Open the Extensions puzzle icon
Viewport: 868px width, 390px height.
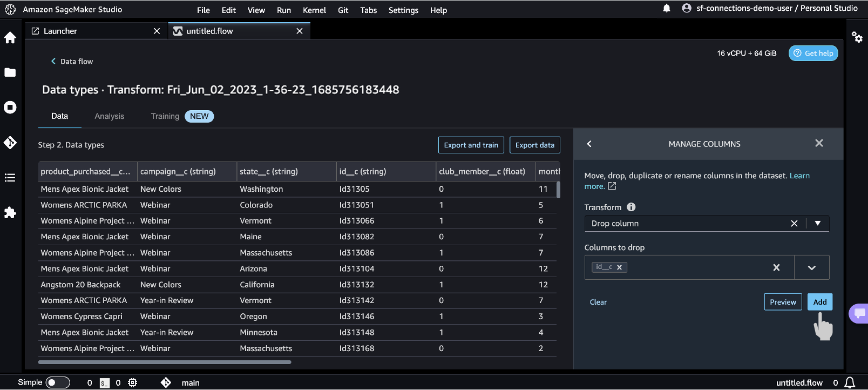[x=10, y=213]
